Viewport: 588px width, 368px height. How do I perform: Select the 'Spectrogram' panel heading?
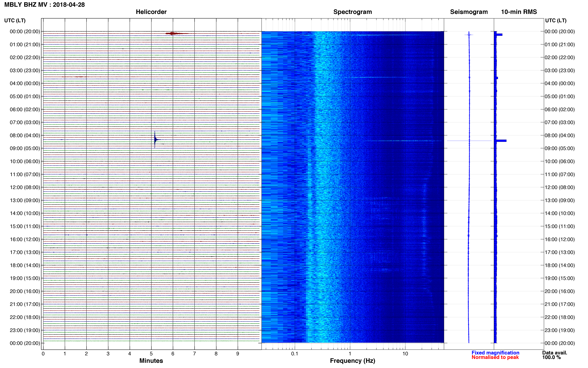pyautogui.click(x=352, y=12)
